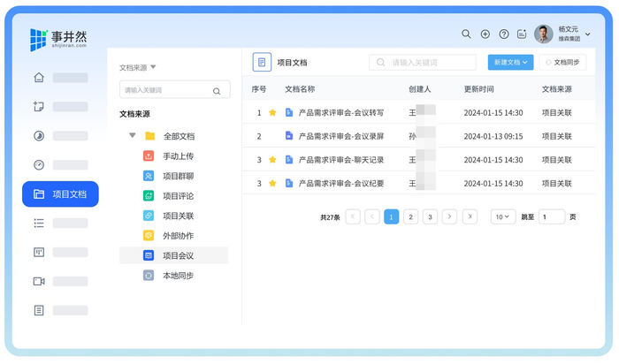Click the clock icon in left sidebar
The height and width of the screenshot is (364, 619).
(x=38, y=165)
